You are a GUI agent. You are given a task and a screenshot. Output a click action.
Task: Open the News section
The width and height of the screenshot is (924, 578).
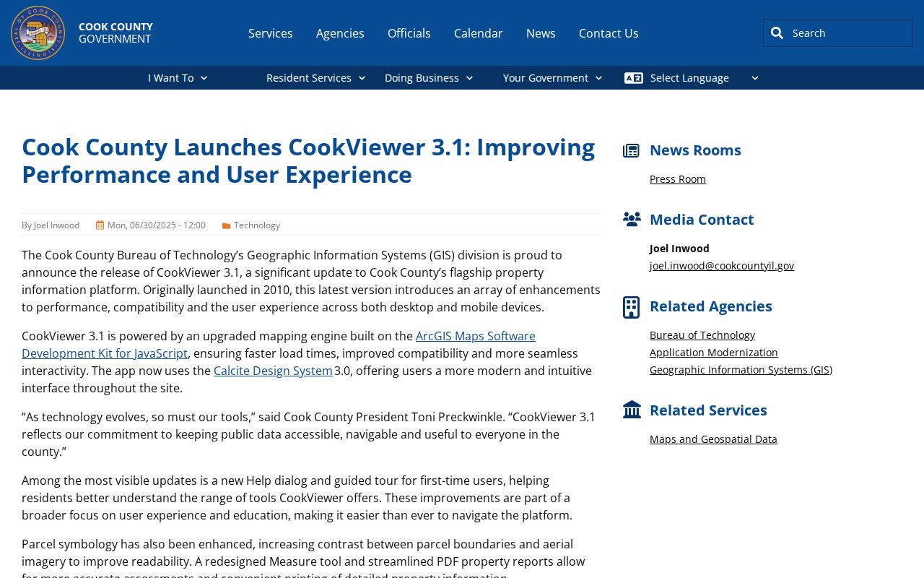(541, 33)
